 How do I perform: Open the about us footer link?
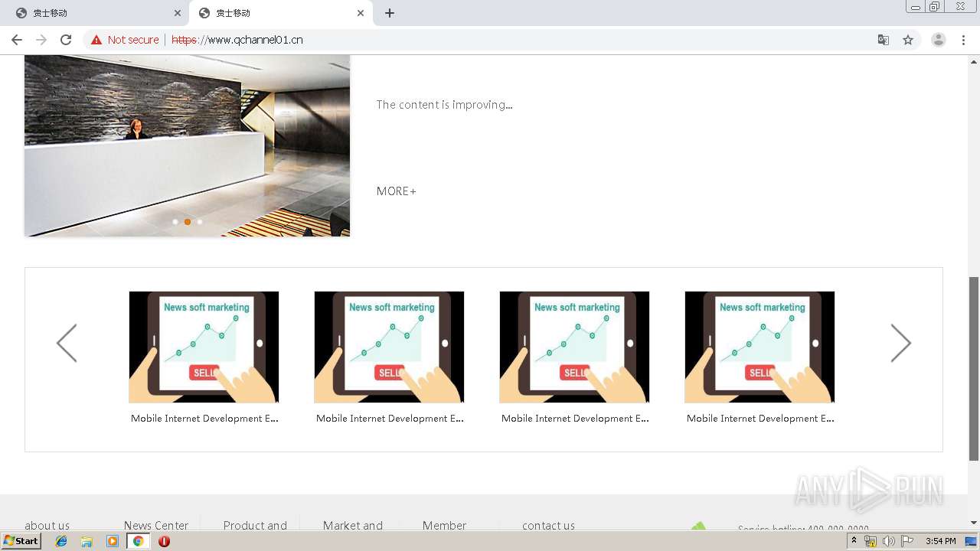point(47,526)
